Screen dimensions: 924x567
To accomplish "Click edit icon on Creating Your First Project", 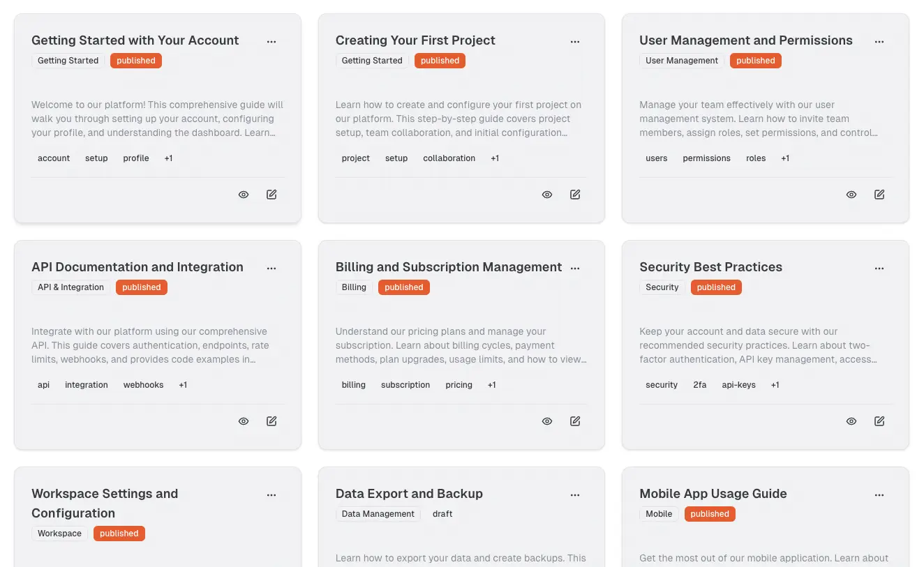I will [x=575, y=195].
